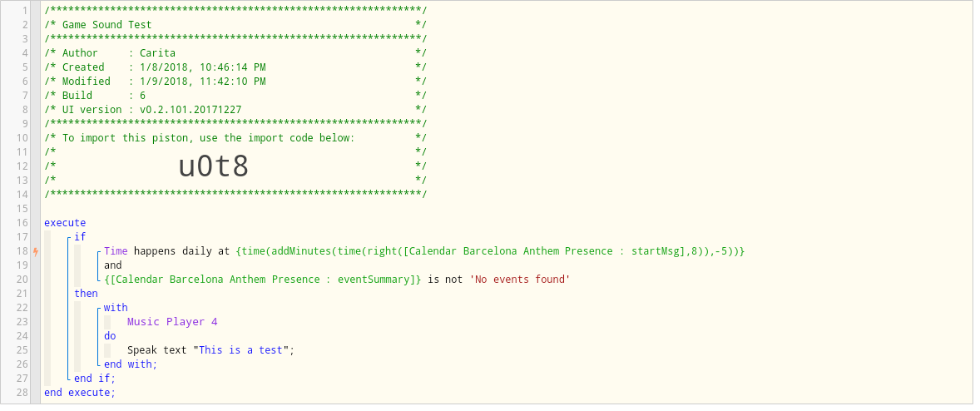This screenshot has height=411, width=980.
Task: Click the 'and' logical operator
Action: click(112, 265)
